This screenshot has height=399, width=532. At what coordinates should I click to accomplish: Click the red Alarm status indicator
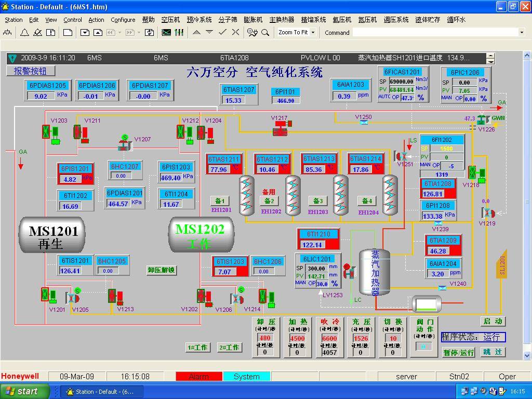click(198, 377)
